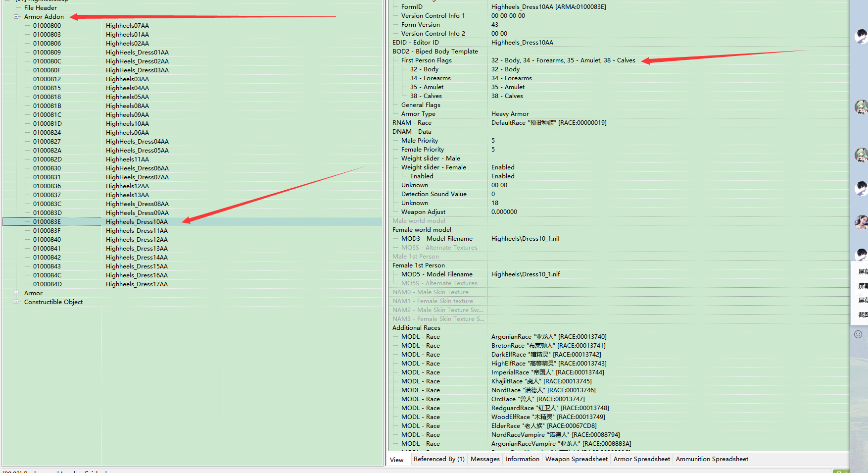The height and width of the screenshot is (473, 868).
Task: Select record Highheels_Dress13AA
Action: (x=137, y=248)
